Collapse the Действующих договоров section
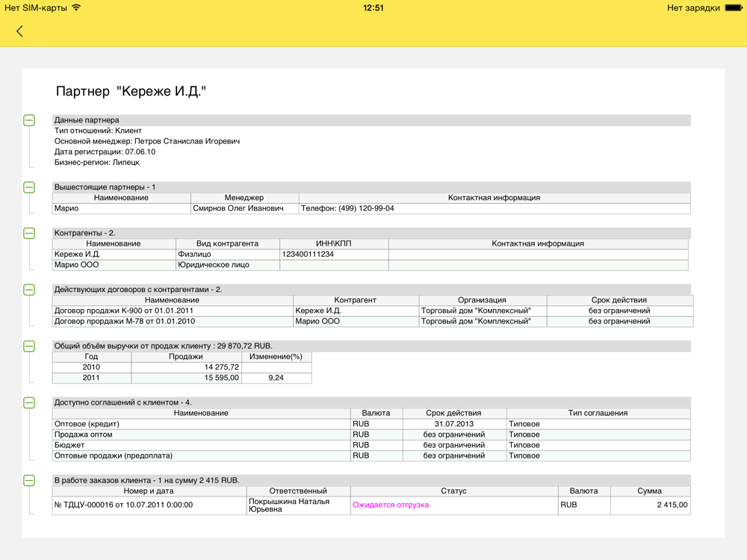The height and width of the screenshot is (560, 747). tap(29, 290)
